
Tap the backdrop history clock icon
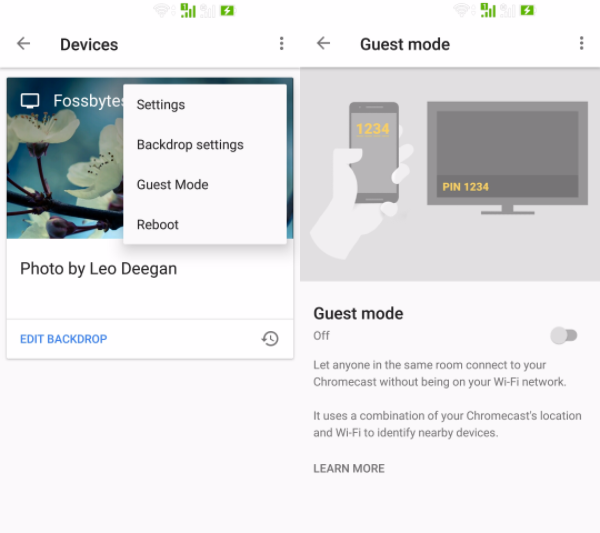click(270, 339)
